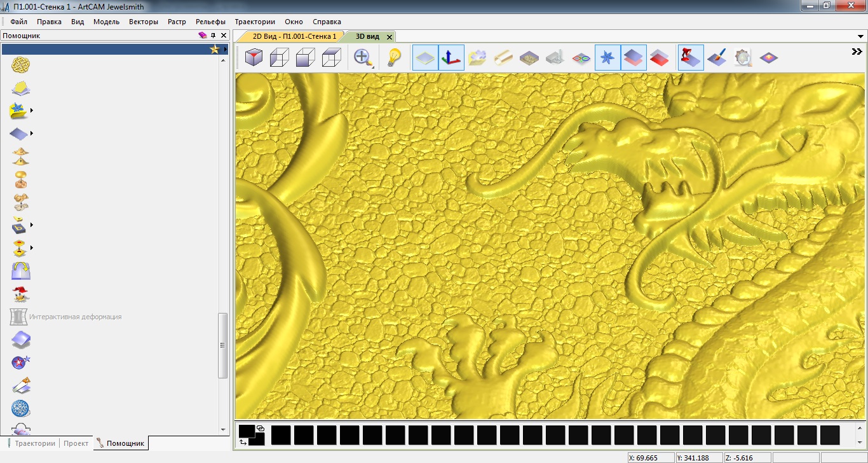Open the purple help book in Помощник panel
This screenshot has height=463, width=868.
(x=203, y=36)
